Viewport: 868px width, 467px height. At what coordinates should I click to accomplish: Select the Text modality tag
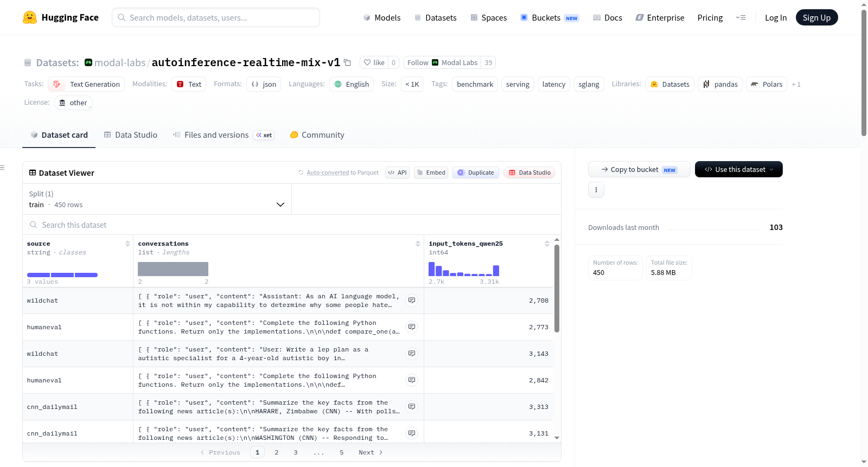189,84
